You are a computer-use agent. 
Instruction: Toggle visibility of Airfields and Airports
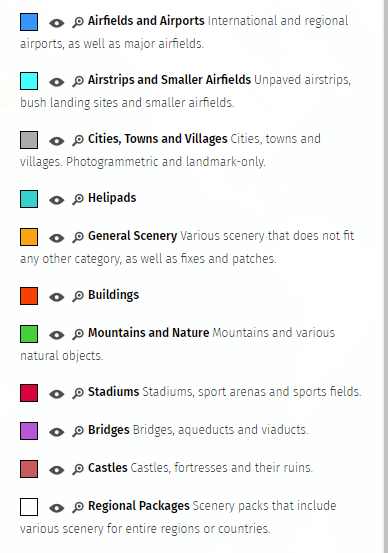pyautogui.click(x=56, y=23)
